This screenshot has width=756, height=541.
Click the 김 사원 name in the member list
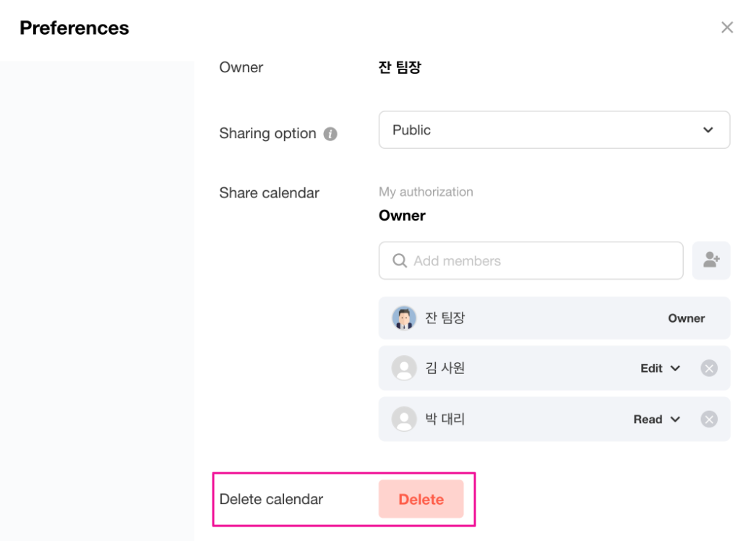(444, 368)
